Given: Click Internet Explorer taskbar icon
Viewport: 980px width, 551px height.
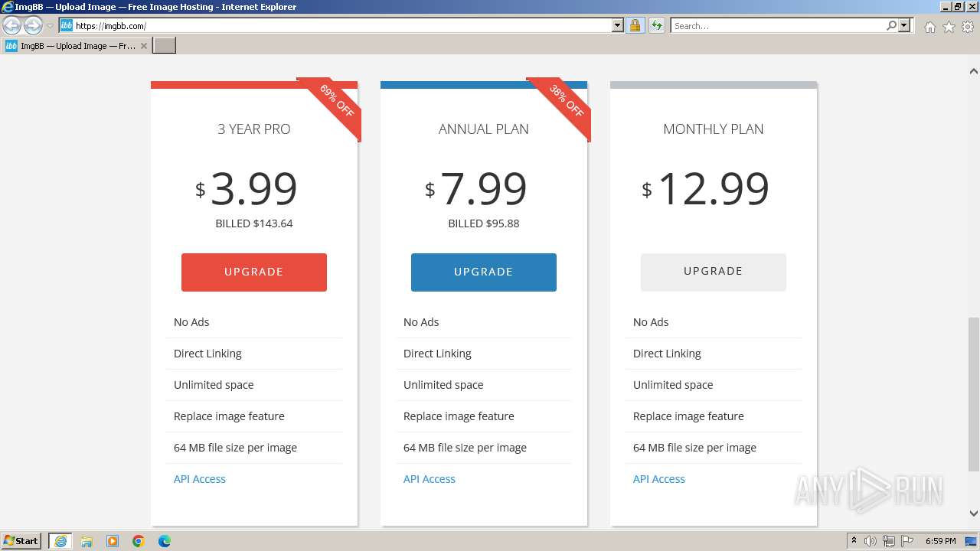Looking at the screenshot, I should coord(60,541).
